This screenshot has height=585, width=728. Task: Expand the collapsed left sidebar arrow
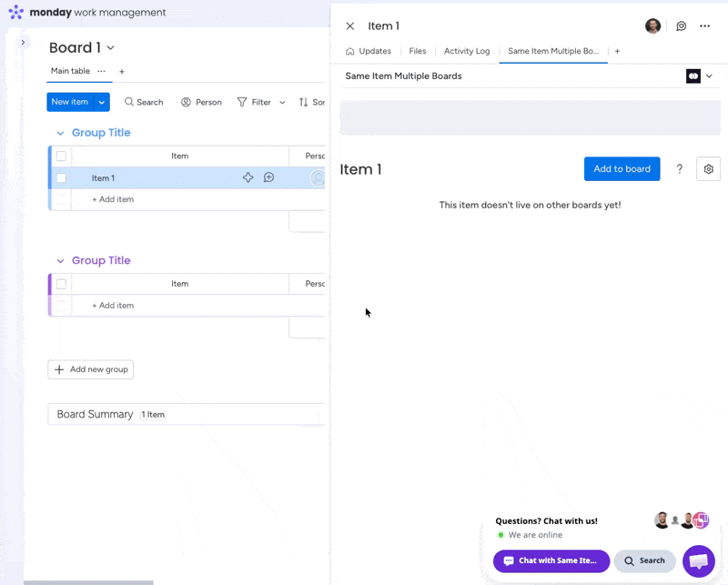tap(23, 42)
